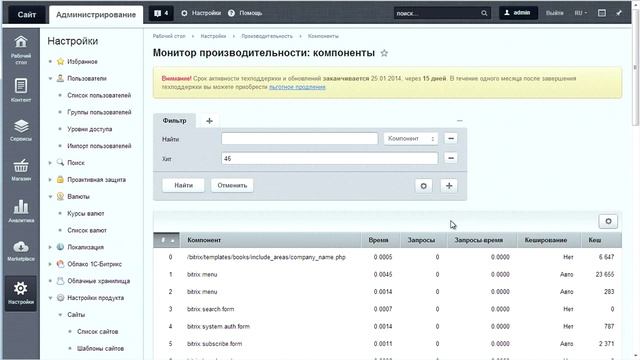Click the Облачные хранилища icon in tree
The height and width of the screenshot is (360, 640).
pyautogui.click(x=60, y=281)
